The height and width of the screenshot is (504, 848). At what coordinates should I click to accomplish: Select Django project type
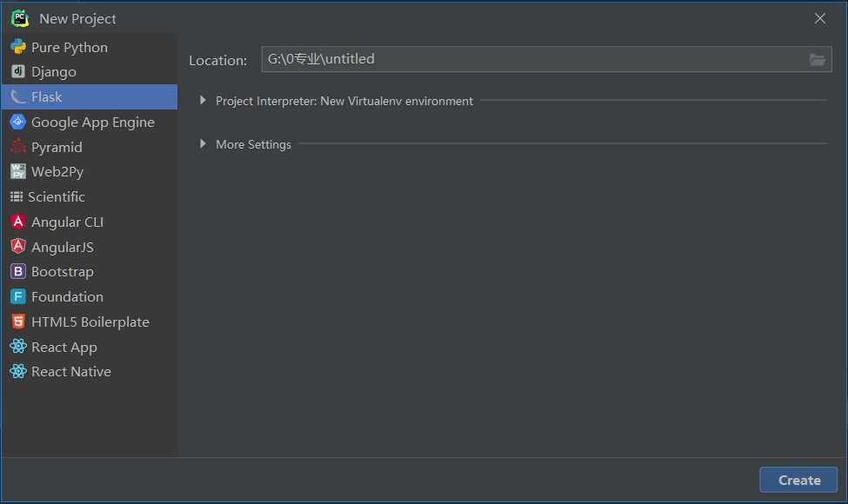(89, 72)
